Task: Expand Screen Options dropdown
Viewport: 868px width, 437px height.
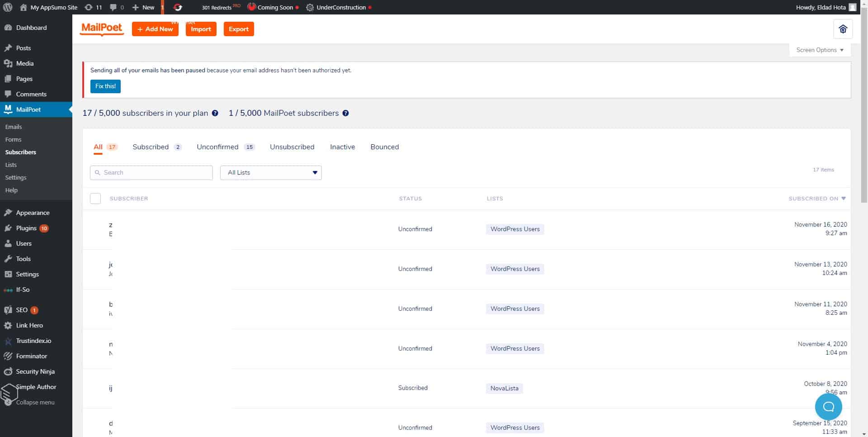Action: pyautogui.click(x=820, y=50)
